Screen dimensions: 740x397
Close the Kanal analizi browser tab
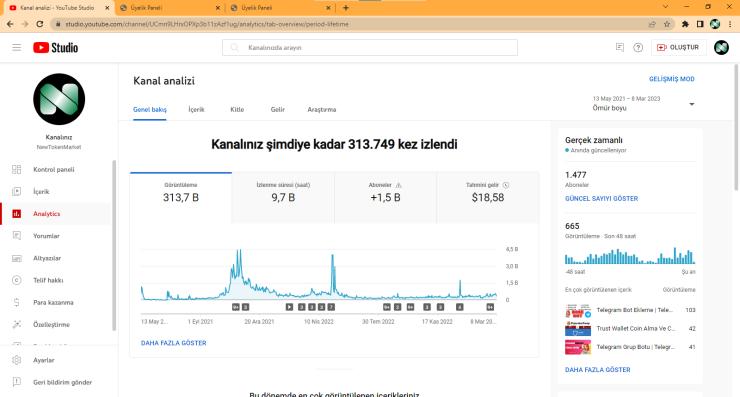pyautogui.click(x=107, y=8)
